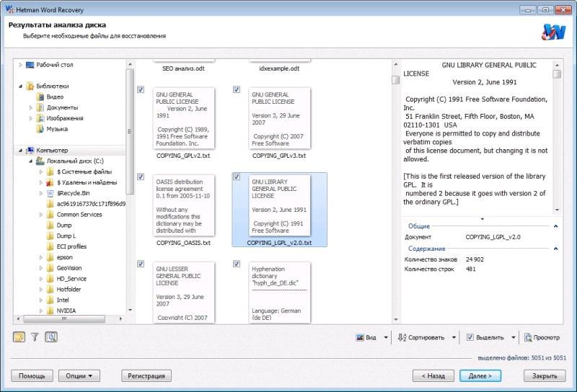The image size is (577, 392).
Task: Open the Музыка library icon
Action: click(x=40, y=129)
